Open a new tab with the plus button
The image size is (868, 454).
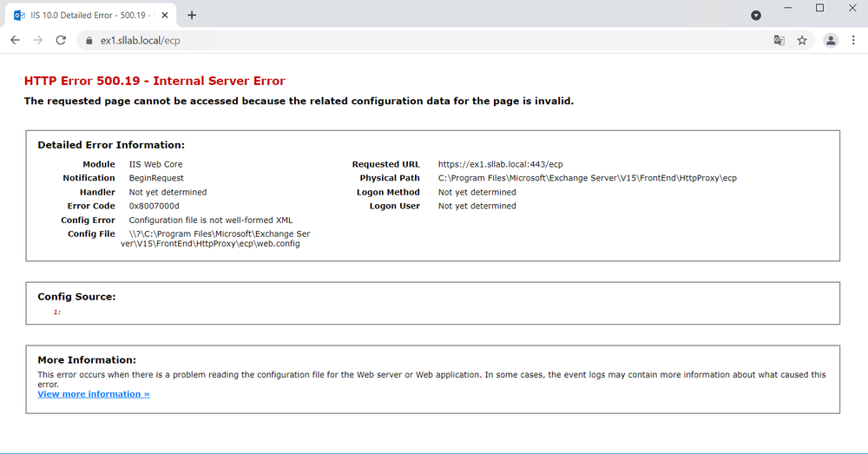[192, 15]
